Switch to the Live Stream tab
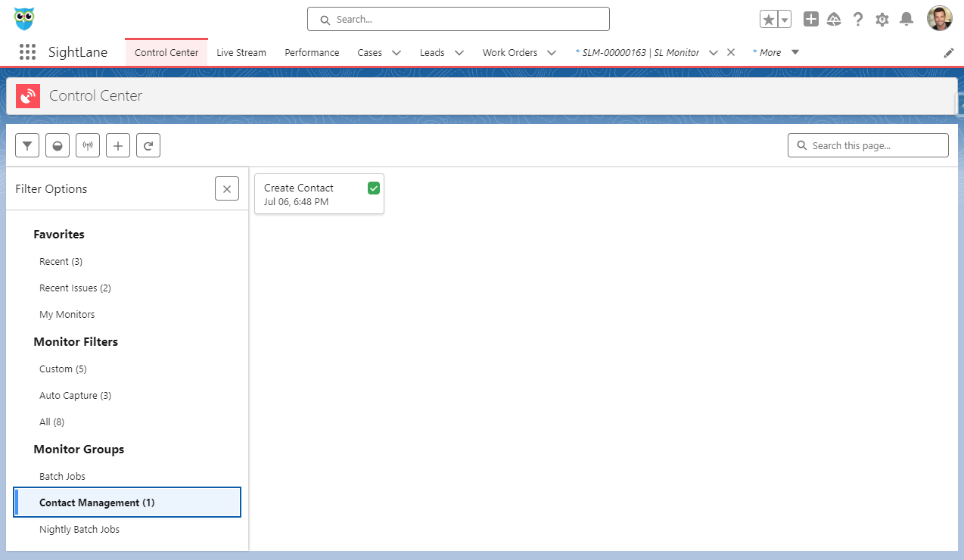This screenshot has height=560, width=964. coord(241,53)
